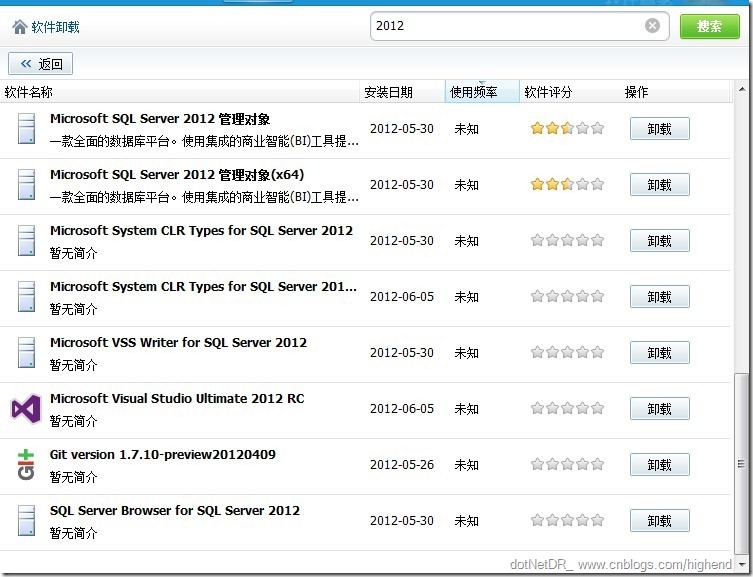The image size is (753, 577).
Task: Click the scroll up arrow of the list
Action: pos(742,89)
